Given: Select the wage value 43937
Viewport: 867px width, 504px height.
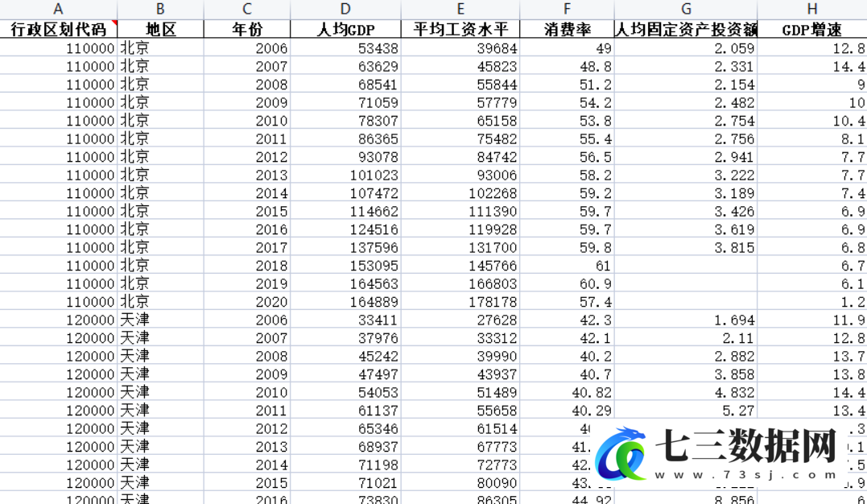Looking at the screenshot, I should [460, 374].
